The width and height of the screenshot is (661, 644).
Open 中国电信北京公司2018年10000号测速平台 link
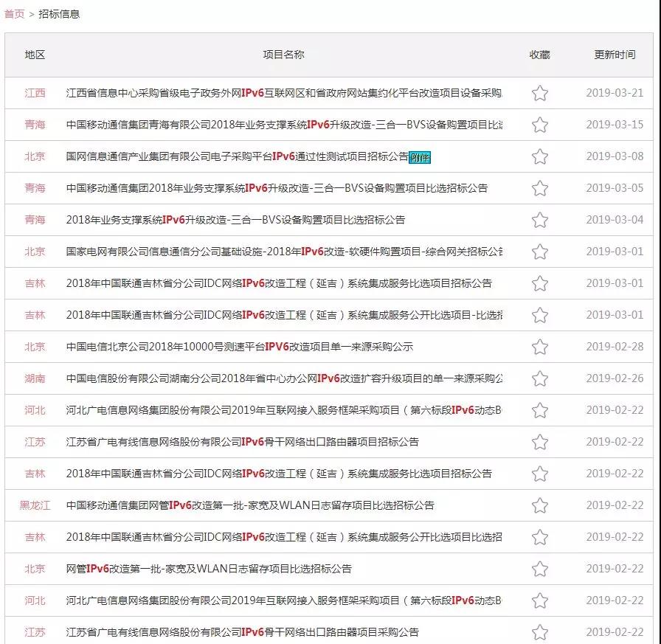click(240, 347)
